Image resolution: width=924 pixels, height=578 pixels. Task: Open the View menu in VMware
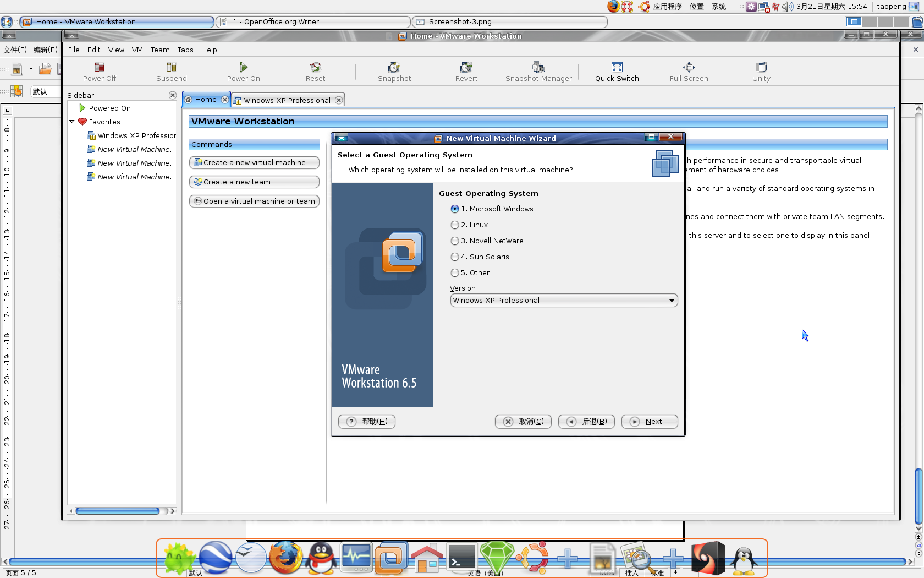[116, 50]
